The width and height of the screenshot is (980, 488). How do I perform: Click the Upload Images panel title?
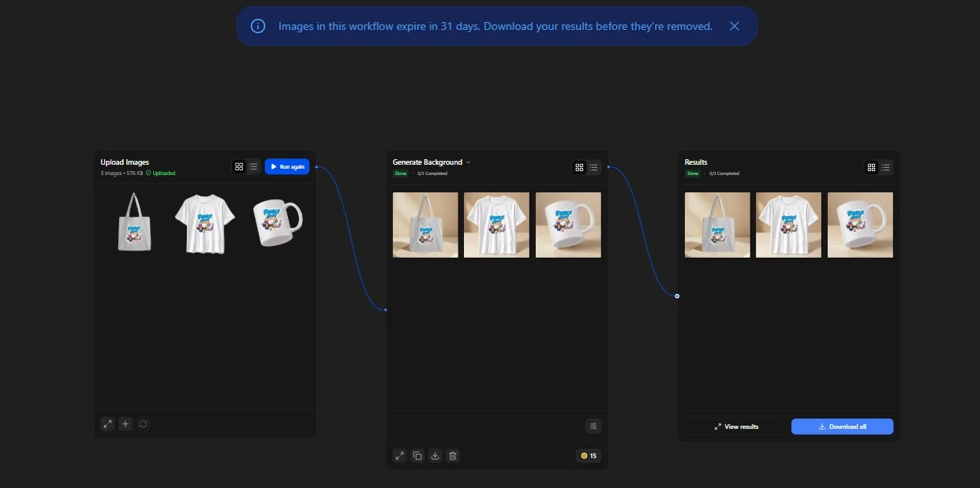125,162
